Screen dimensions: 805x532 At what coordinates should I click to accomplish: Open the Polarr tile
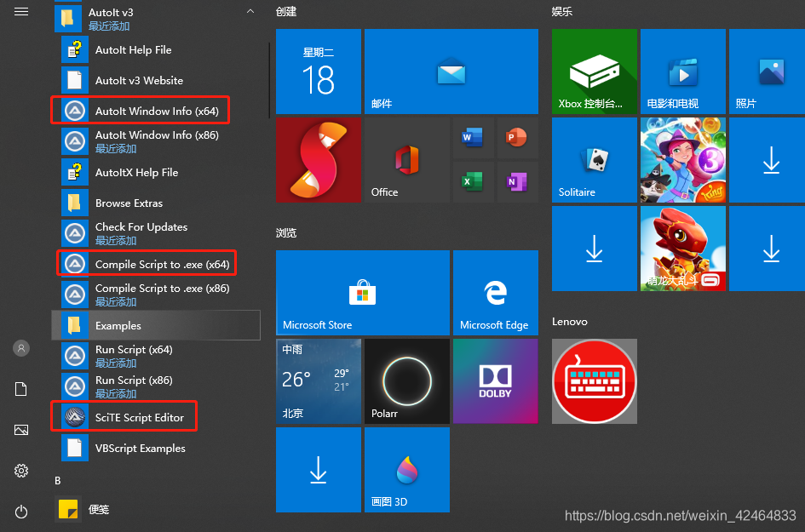pyautogui.click(x=407, y=381)
